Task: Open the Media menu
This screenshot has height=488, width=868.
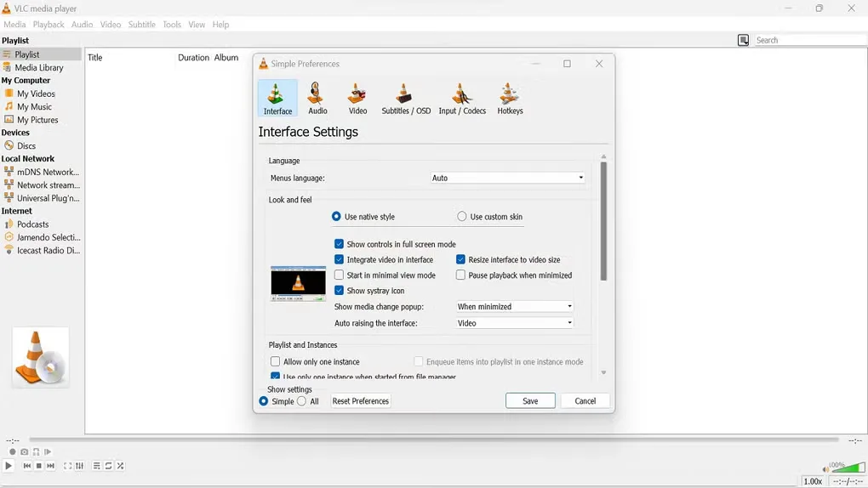Action: 14,25
